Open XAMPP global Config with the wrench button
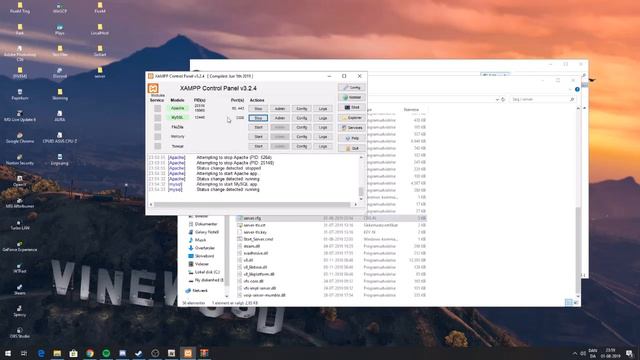 click(351, 87)
